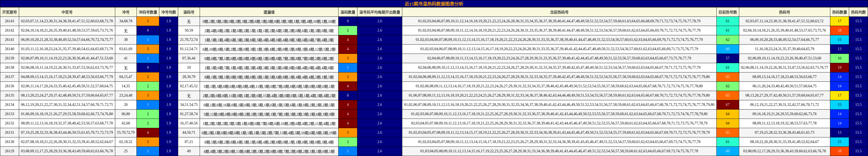Image resolution: width=868 pixels, height=156 pixels.
Task: Click omission values cell of row 26140
Action: [269, 49]
